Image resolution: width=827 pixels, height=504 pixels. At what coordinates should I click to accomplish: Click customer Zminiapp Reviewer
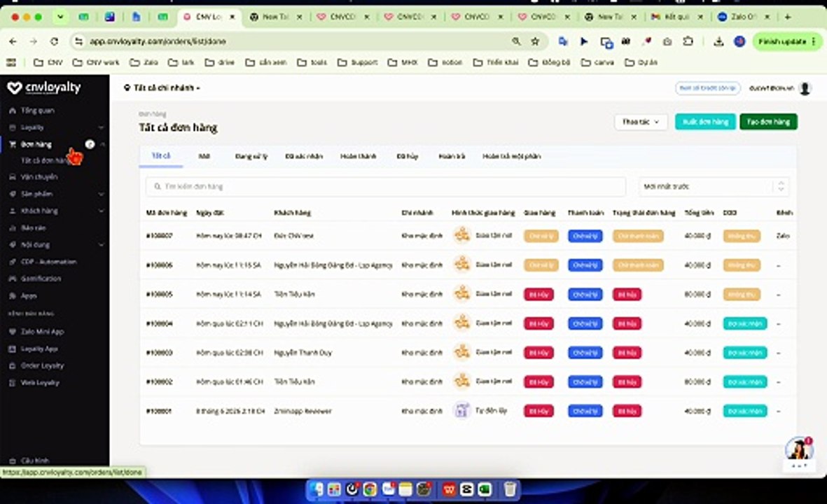tap(303, 411)
